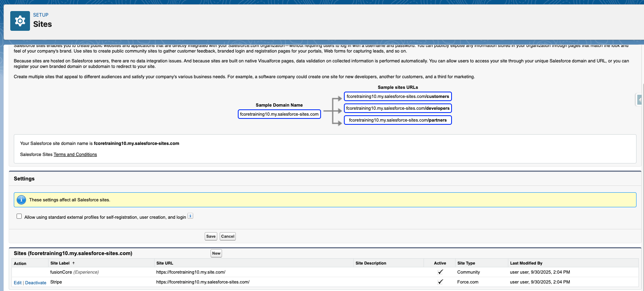
Task: Click the Active checkmark for Stripe
Action: pyautogui.click(x=441, y=282)
